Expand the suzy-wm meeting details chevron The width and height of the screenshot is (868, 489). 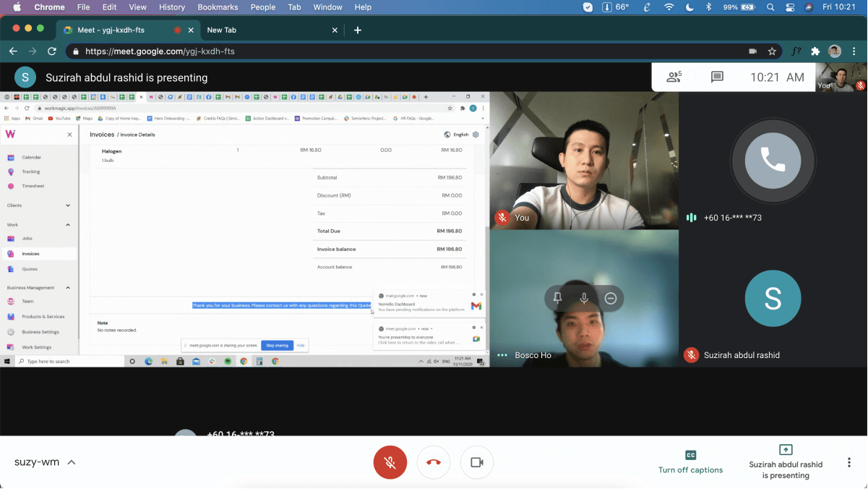(x=70, y=462)
